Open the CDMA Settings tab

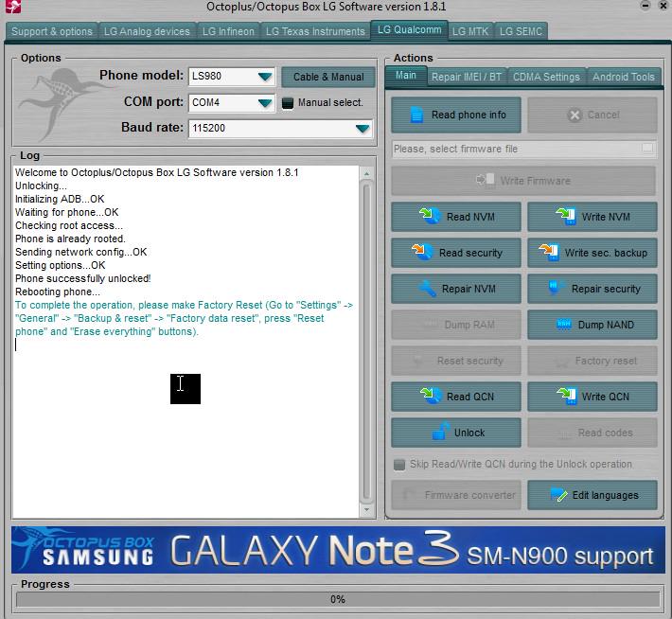[x=546, y=77]
